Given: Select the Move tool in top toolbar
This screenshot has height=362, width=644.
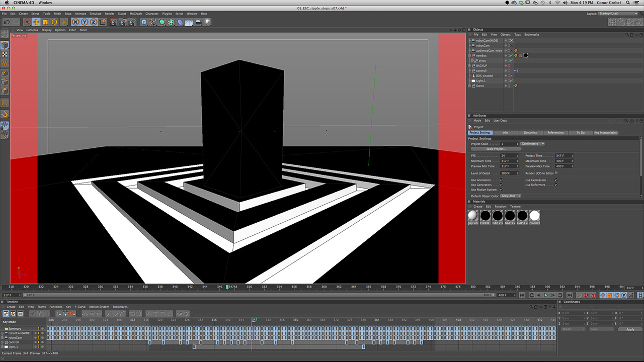Looking at the screenshot, I should [36, 22].
